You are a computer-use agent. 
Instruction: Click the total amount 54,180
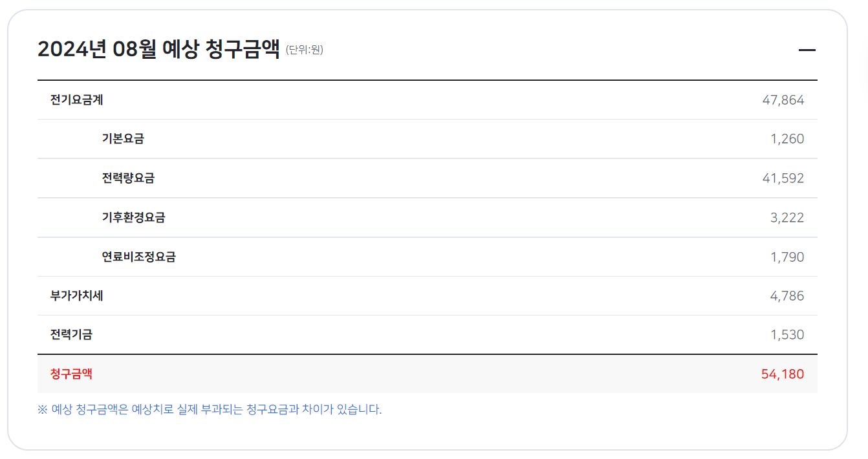pyautogui.click(x=783, y=374)
